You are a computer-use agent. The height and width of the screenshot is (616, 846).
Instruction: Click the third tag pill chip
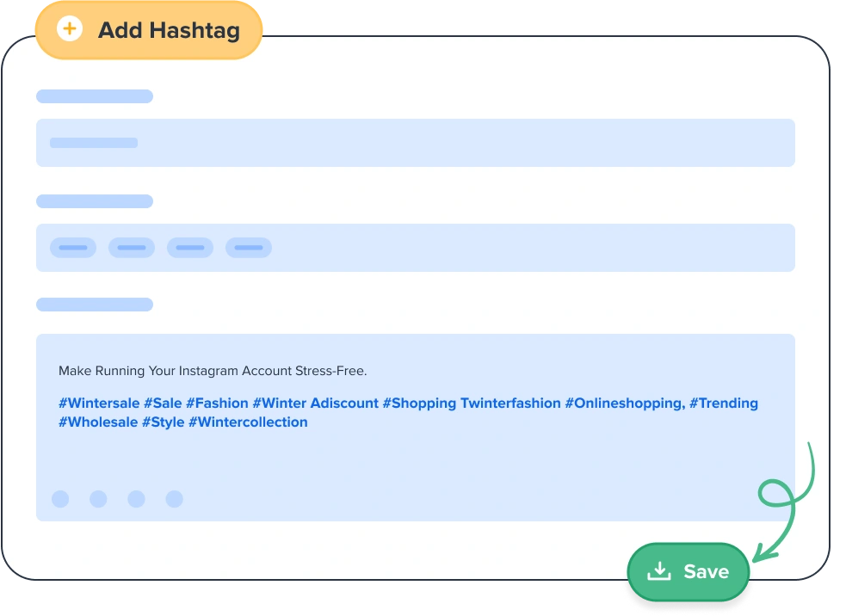click(190, 248)
